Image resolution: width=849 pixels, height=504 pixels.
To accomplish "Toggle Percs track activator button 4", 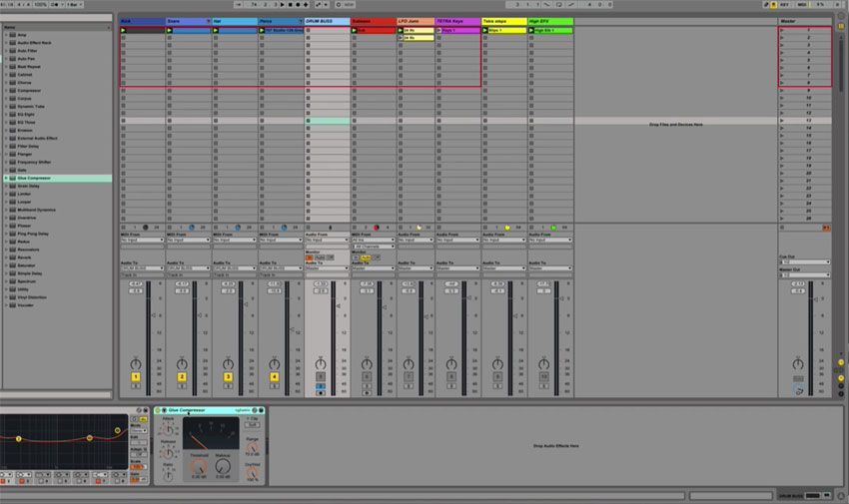I will point(274,377).
